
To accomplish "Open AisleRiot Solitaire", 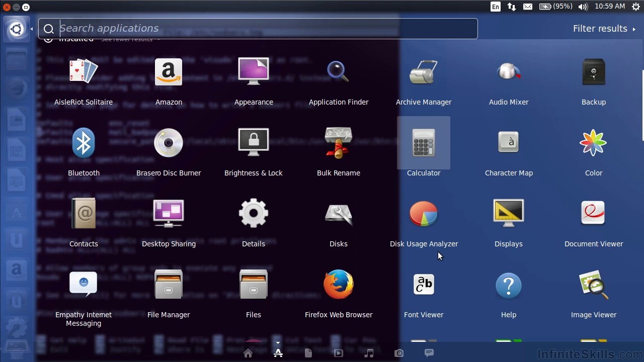I will click(x=84, y=81).
